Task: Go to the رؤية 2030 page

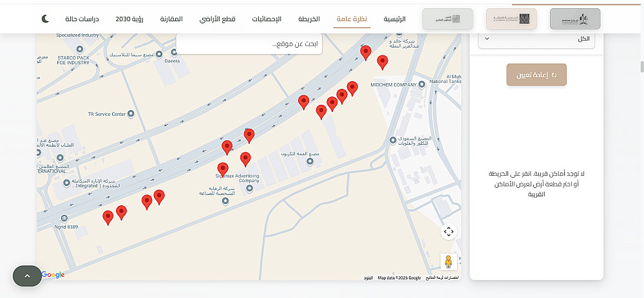Action: point(129,19)
